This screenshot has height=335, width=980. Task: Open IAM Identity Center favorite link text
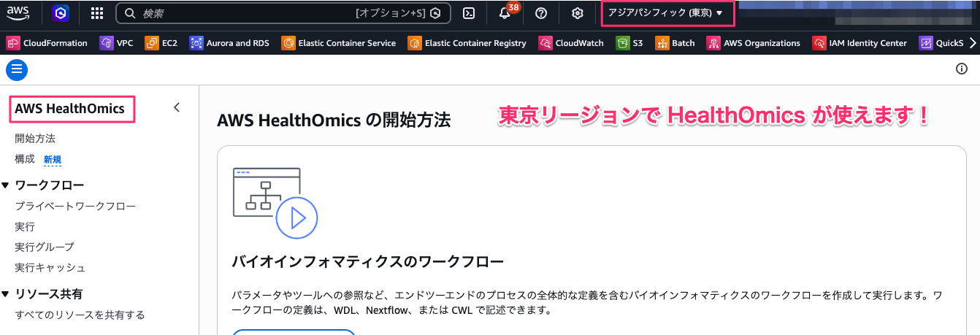(x=868, y=43)
